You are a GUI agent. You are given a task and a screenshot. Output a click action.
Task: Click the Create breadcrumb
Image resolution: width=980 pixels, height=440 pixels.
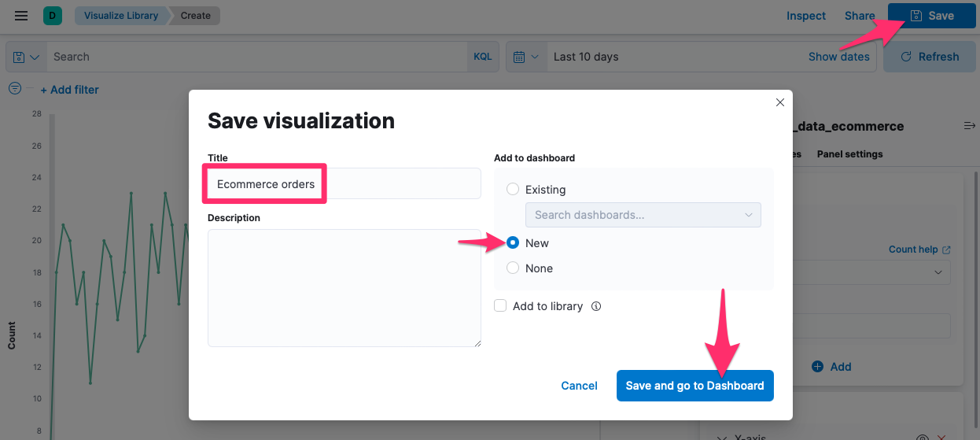[195, 15]
